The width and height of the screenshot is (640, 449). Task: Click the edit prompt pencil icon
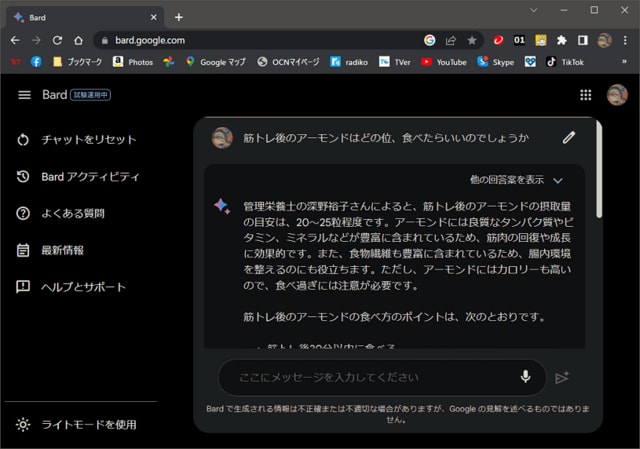click(x=569, y=138)
